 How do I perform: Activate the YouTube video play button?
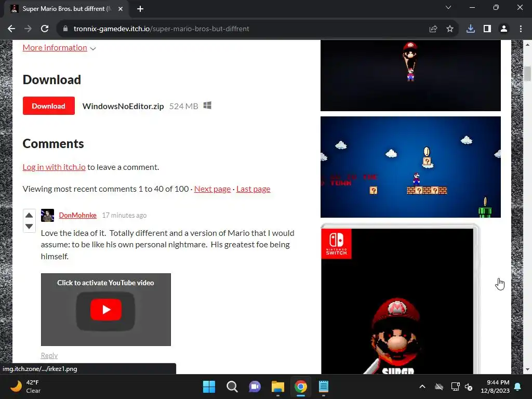point(106,310)
